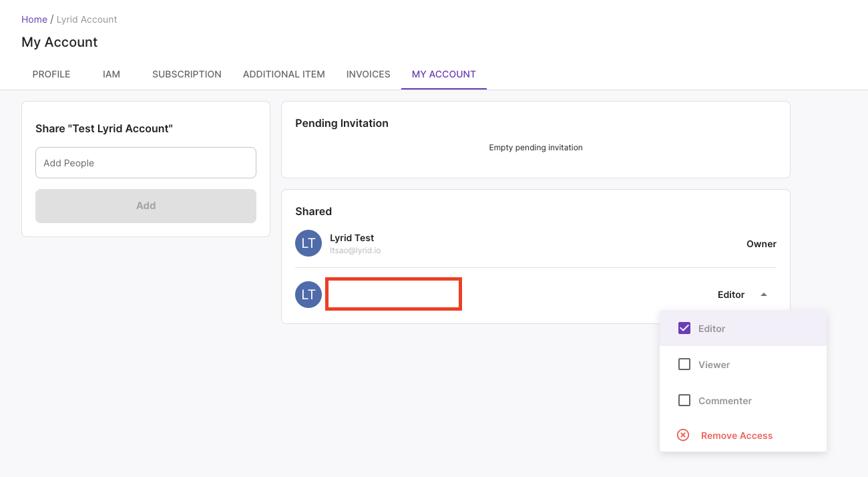
Task: Collapse the role menu using the caret arrow
Action: 764,295
